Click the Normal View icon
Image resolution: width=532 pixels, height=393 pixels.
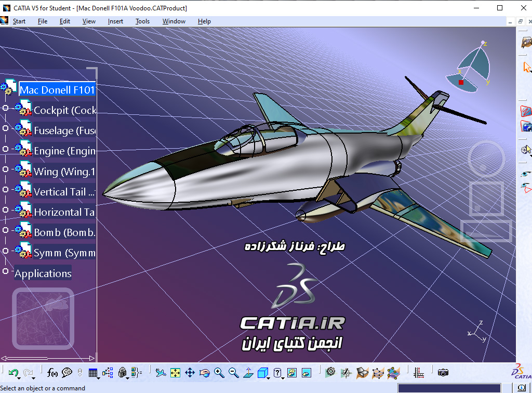(x=248, y=373)
